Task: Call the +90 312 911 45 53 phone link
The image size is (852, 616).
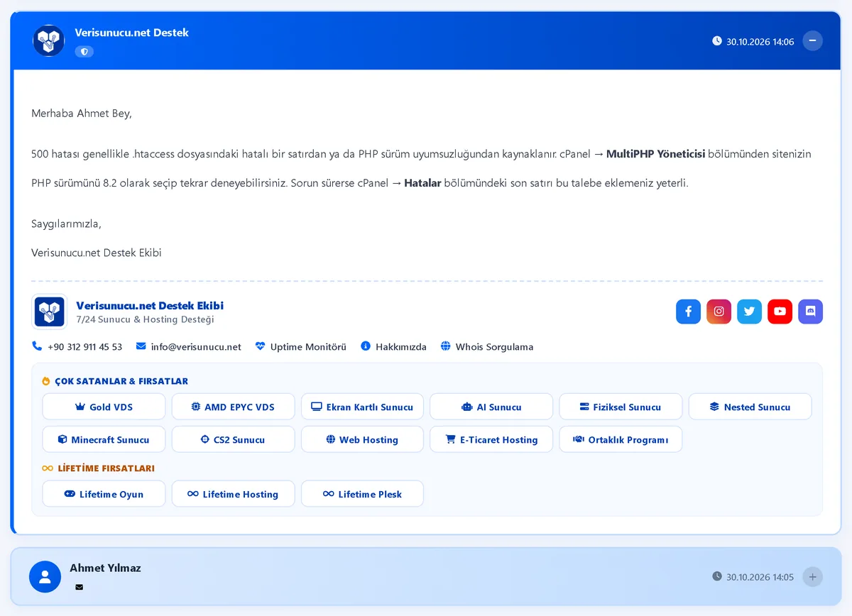Action: (77, 347)
